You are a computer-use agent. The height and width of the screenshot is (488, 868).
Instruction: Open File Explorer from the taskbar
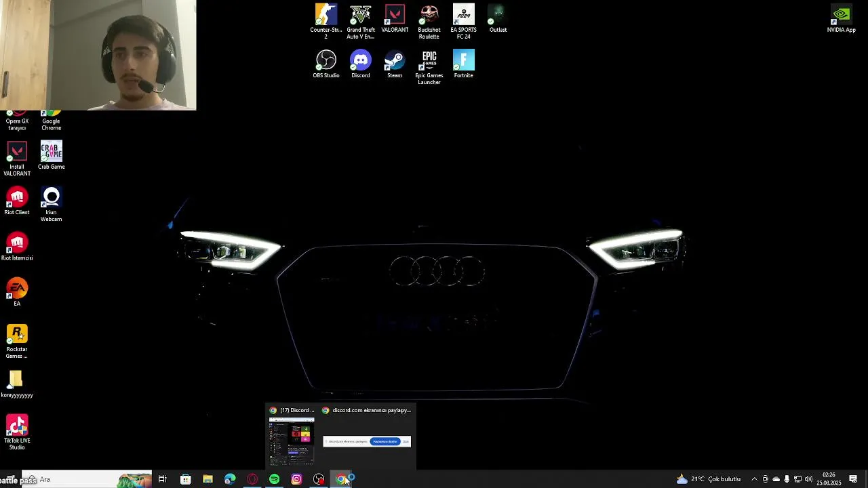[x=208, y=479]
